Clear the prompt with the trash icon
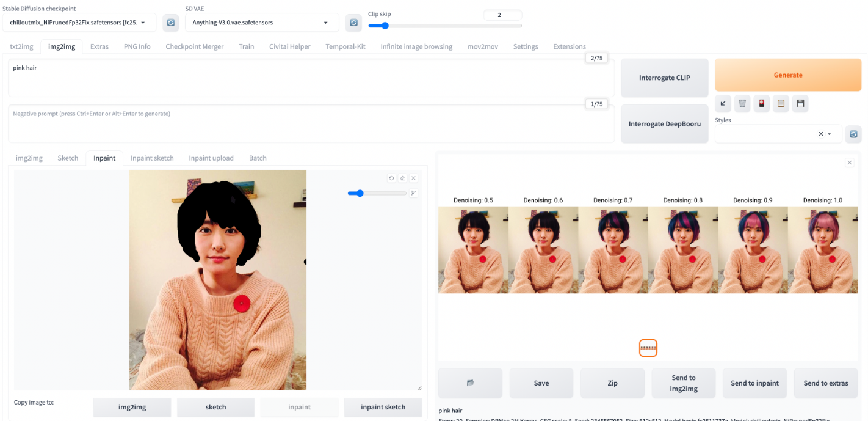Screen dimensions: 868x421 (x=742, y=103)
